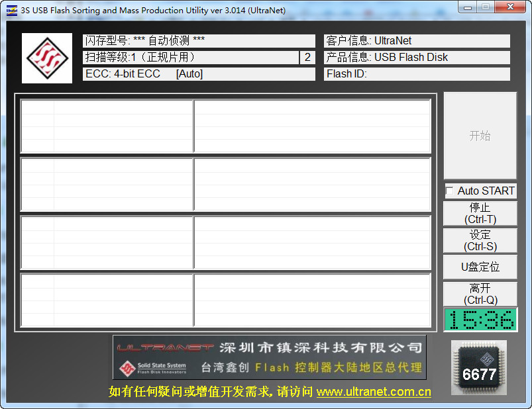Minimize the 3S utility window
The height and width of the screenshot is (409, 532).
(468, 7)
